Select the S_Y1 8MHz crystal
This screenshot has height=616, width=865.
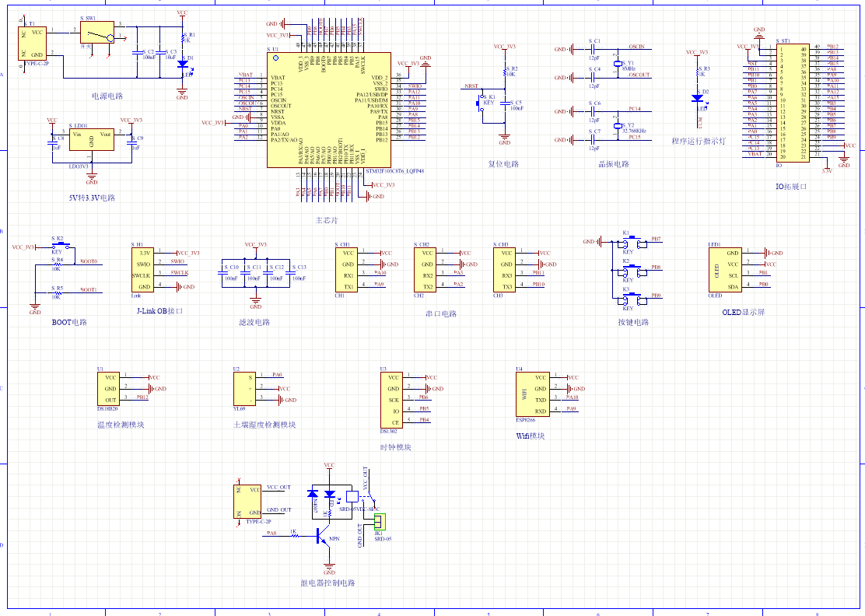point(618,64)
